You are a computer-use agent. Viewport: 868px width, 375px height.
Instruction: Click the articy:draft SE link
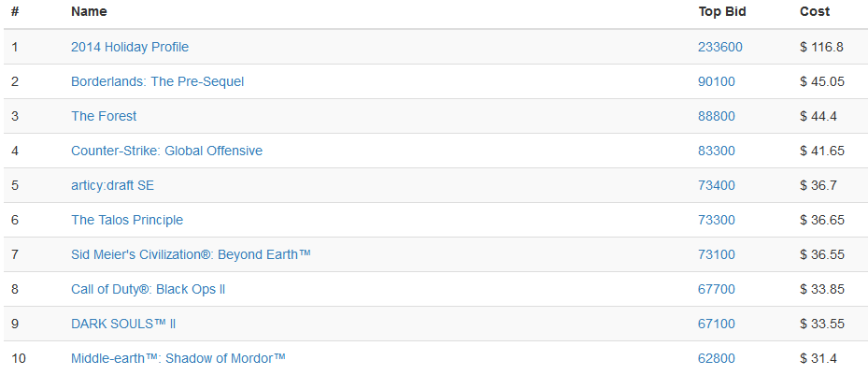(112, 185)
